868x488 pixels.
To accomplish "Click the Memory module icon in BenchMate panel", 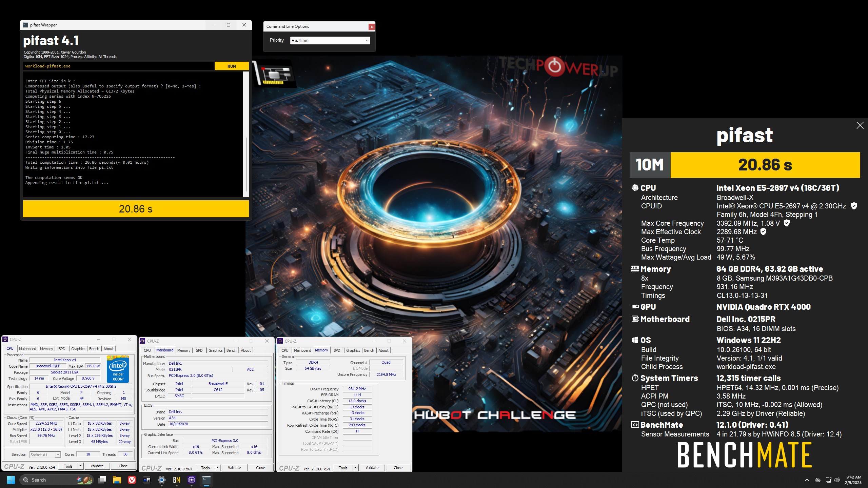I will pyautogui.click(x=635, y=269).
